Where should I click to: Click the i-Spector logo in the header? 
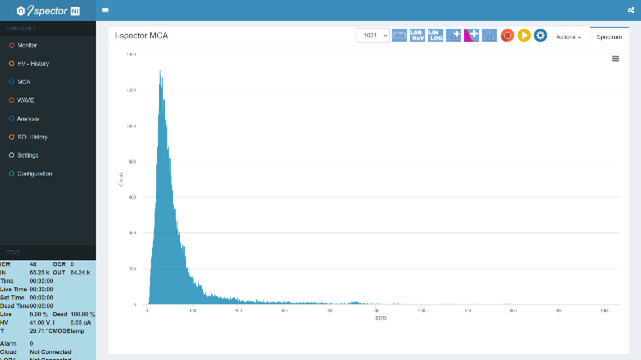48,11
